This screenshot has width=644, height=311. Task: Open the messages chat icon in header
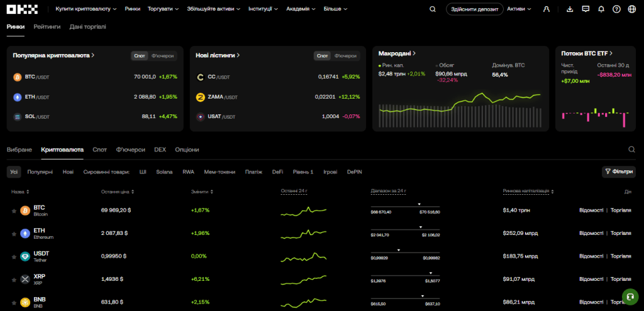click(586, 9)
